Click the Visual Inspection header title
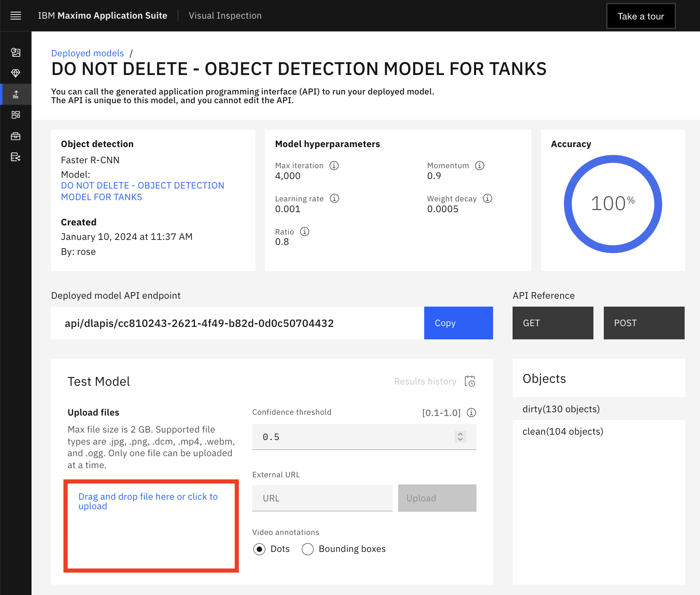Viewport: 700px width, 595px height. (225, 16)
